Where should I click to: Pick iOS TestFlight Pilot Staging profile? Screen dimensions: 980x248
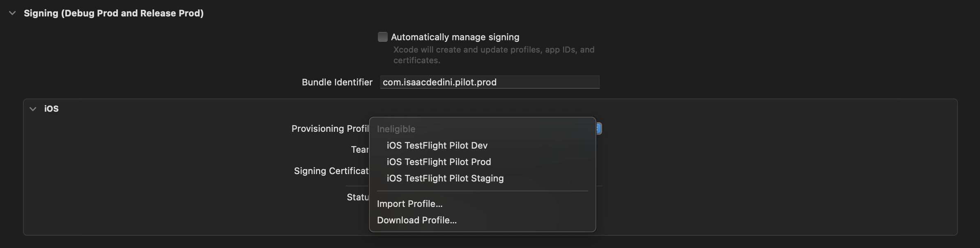[x=445, y=178]
